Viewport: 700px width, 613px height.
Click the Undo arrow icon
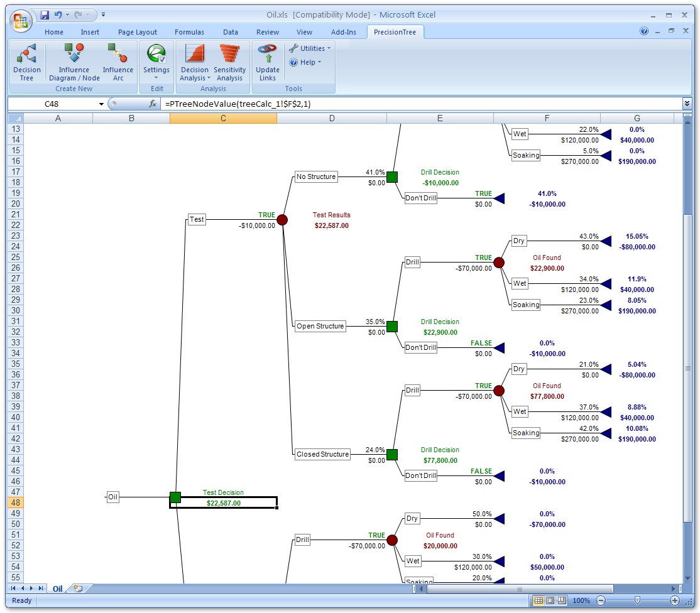58,14
